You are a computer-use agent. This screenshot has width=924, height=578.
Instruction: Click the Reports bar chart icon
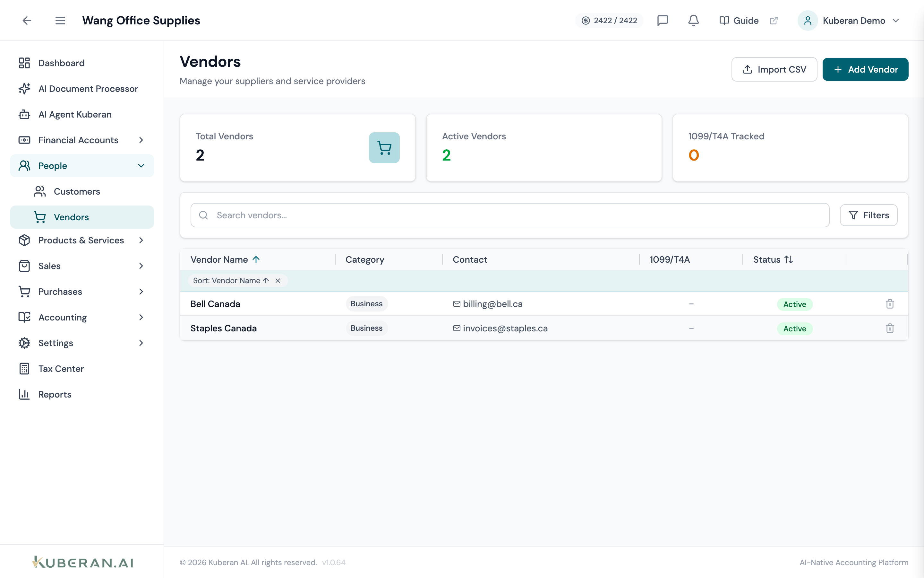(24, 394)
